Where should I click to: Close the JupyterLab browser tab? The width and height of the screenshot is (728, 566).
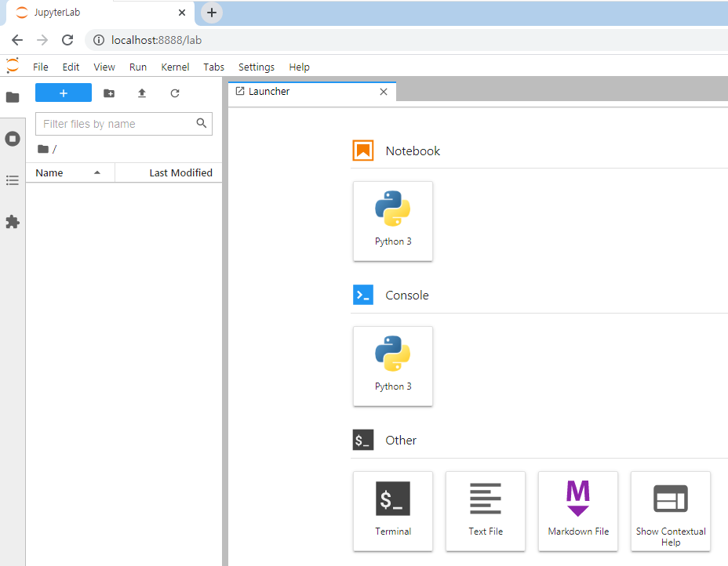point(182,13)
